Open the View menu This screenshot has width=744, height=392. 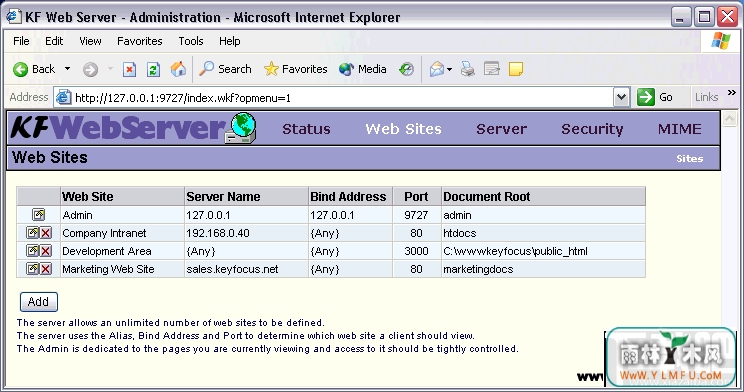(x=90, y=41)
